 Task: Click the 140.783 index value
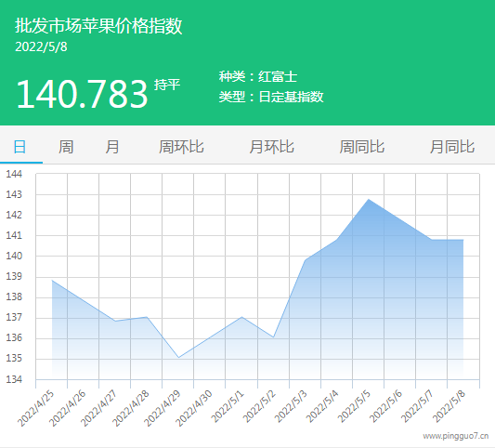pyautogui.click(x=82, y=94)
